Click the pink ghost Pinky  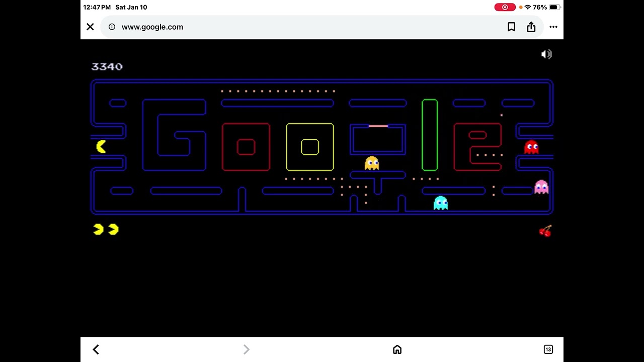click(541, 187)
